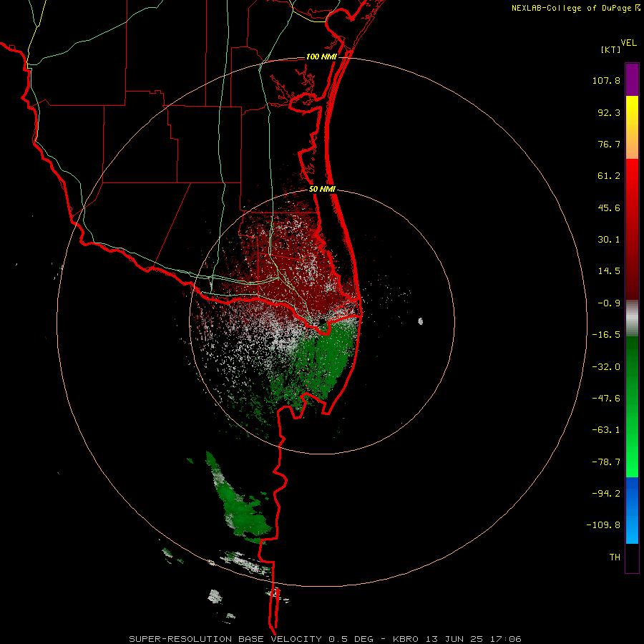Click the 92.3 legend value
Viewport: 644px width, 644px height.
click(609, 112)
